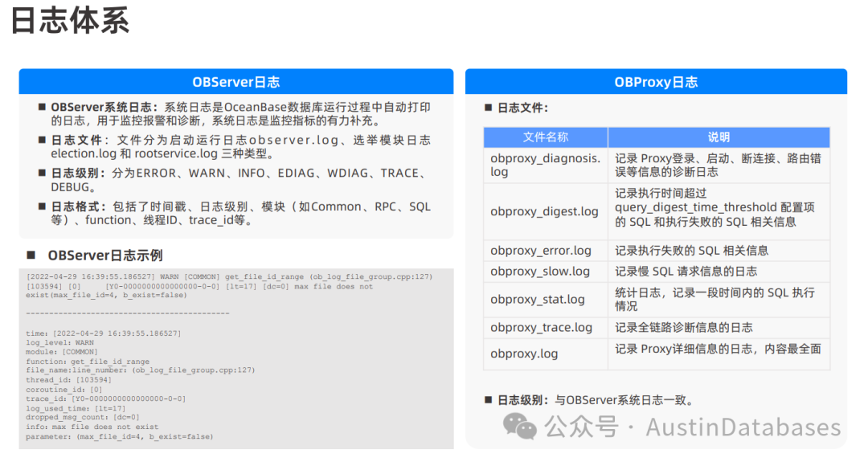868x462 pixels.
Task: Click the trace_id: [Y0-0000000000000000-0-0] line
Action: pyautogui.click(x=106, y=399)
